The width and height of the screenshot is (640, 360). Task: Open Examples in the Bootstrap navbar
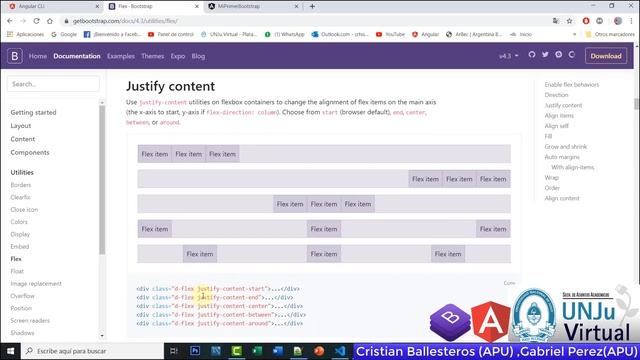(121, 56)
